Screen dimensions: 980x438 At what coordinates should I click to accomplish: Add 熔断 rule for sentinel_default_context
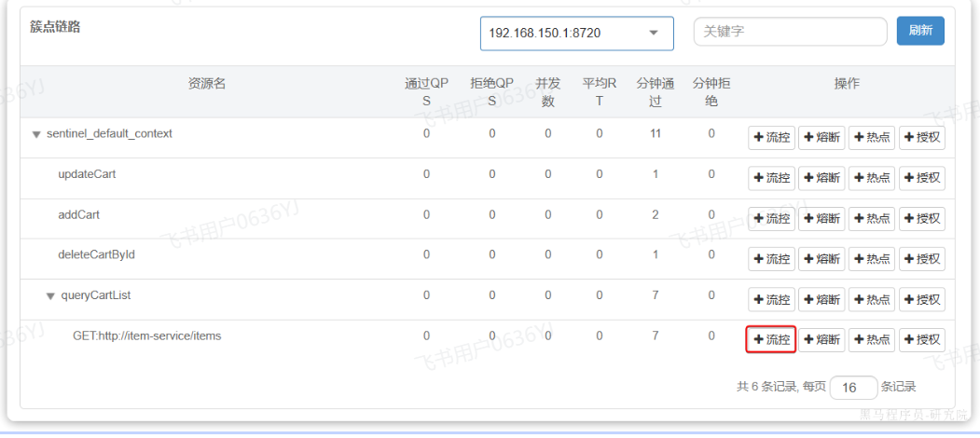[x=821, y=138]
